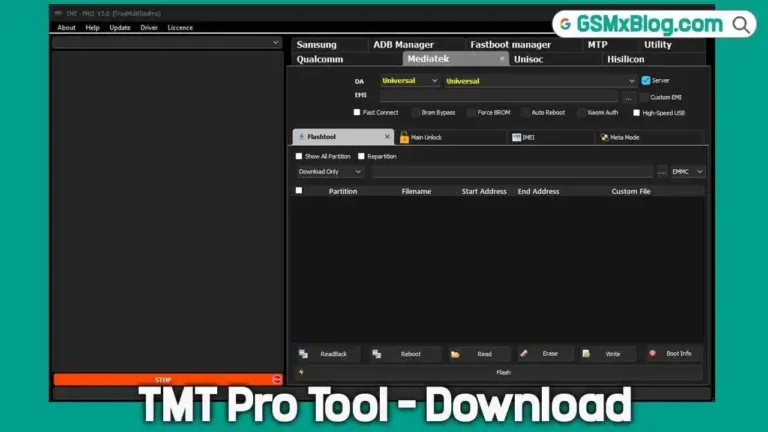Click the Filename column header

(416, 192)
